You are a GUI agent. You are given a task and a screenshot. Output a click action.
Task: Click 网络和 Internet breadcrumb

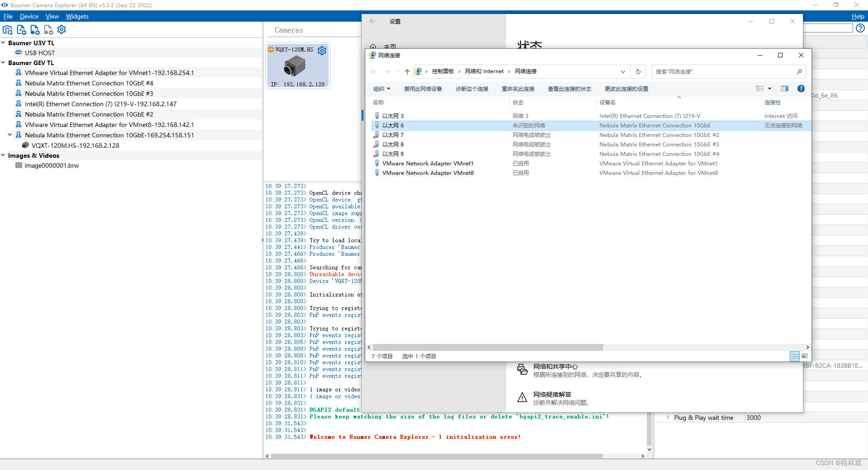coord(484,71)
